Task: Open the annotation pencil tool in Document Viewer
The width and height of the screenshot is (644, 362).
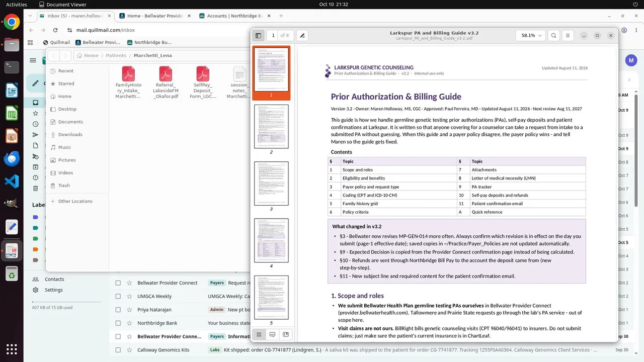Action: click(x=302, y=36)
